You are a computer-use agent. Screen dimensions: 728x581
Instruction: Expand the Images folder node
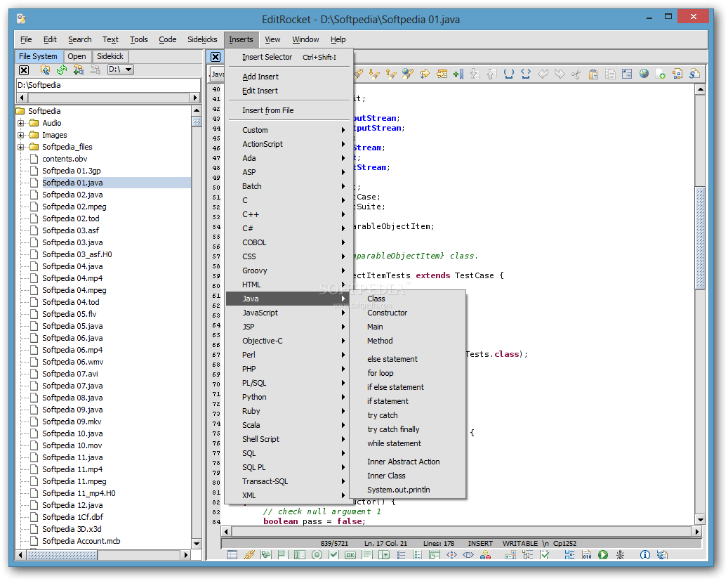(x=21, y=136)
